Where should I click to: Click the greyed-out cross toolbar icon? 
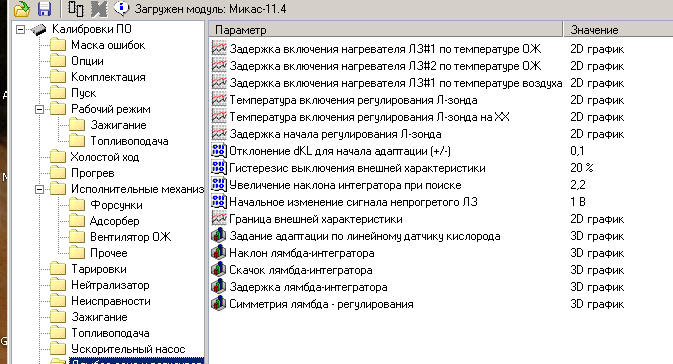coord(99,9)
